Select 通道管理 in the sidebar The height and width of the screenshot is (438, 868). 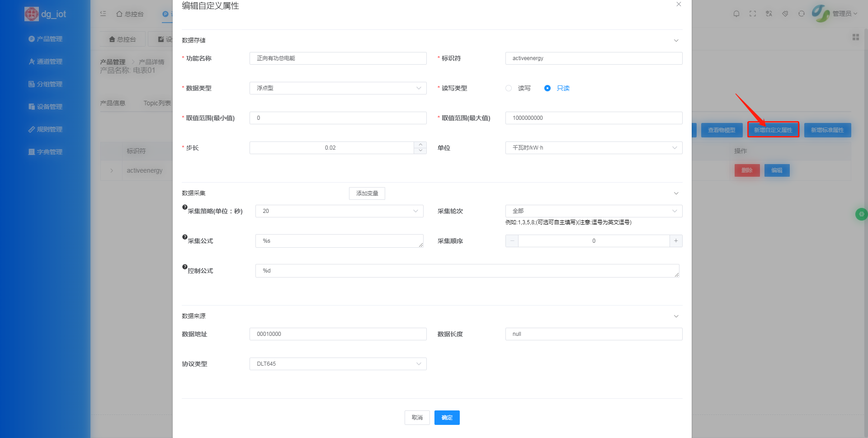tap(49, 61)
